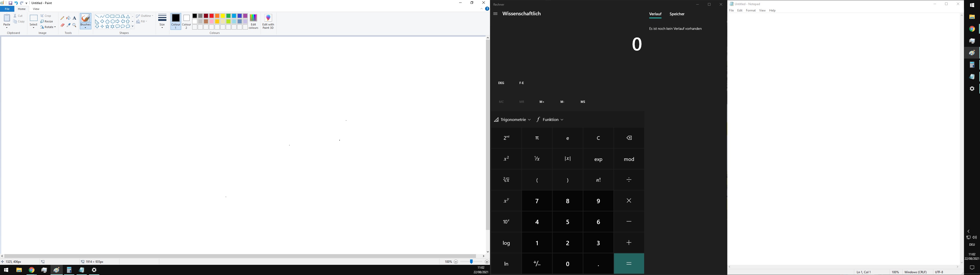The image size is (980, 275).
Task: Switch to the Speicher tab
Action: [x=677, y=14]
